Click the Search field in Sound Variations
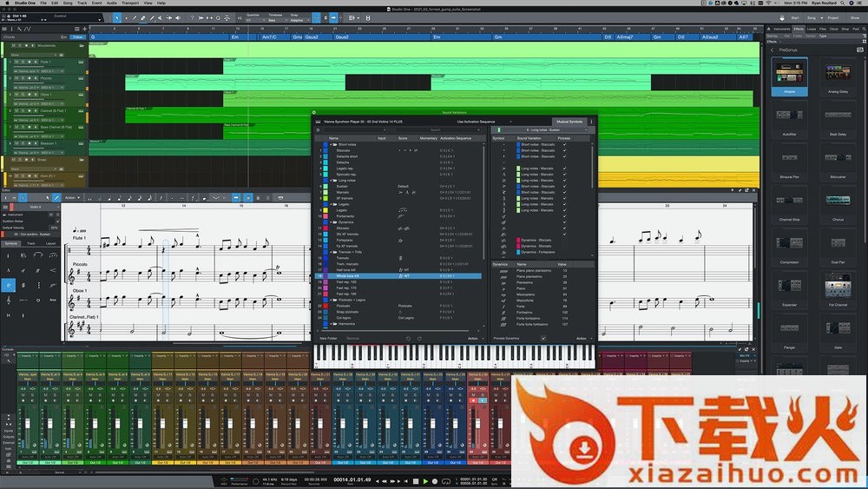The width and height of the screenshot is (868, 489). point(435,130)
